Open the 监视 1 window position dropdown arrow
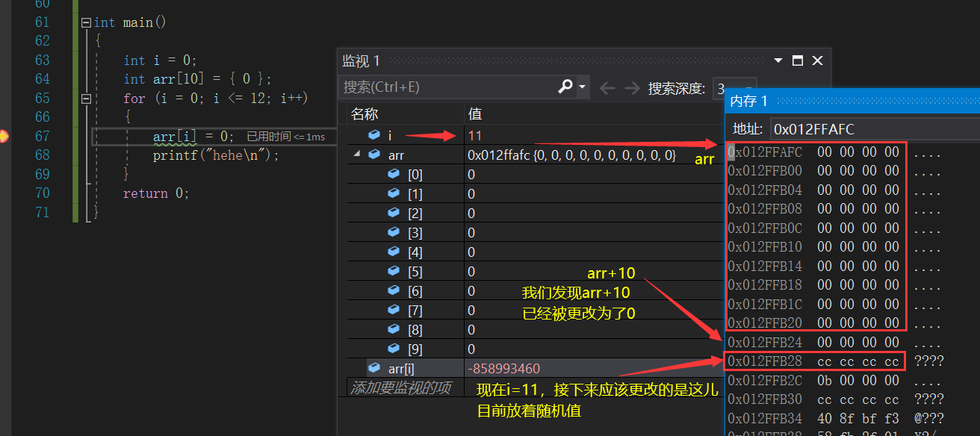Image resolution: width=980 pixels, height=436 pixels. tap(778, 60)
